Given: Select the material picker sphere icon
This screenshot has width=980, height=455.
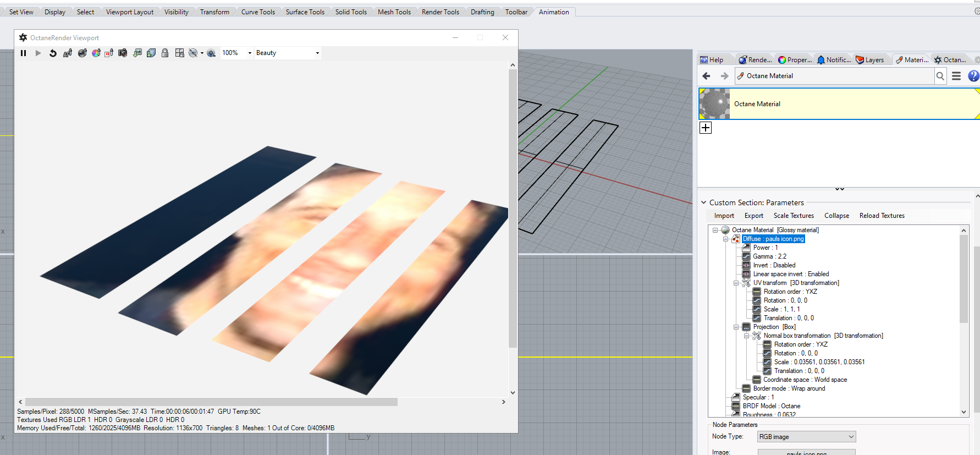Looking at the screenshot, I should (x=82, y=53).
